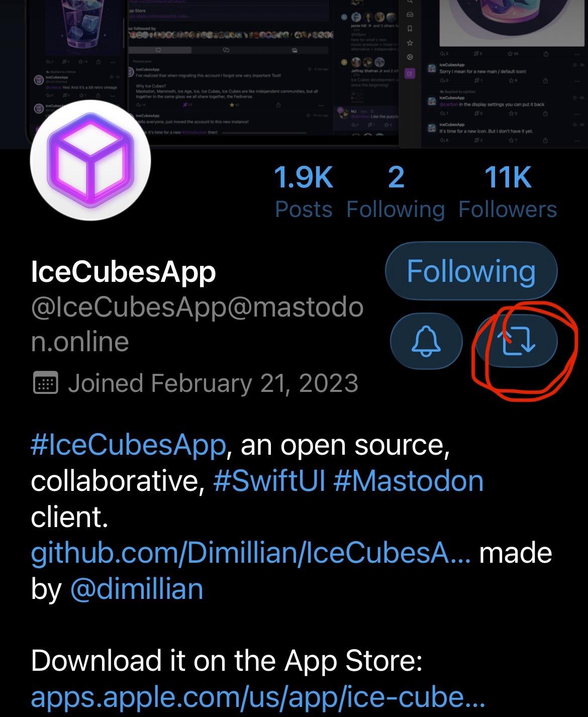Open the github.com/Dimillian repository link

250,553
